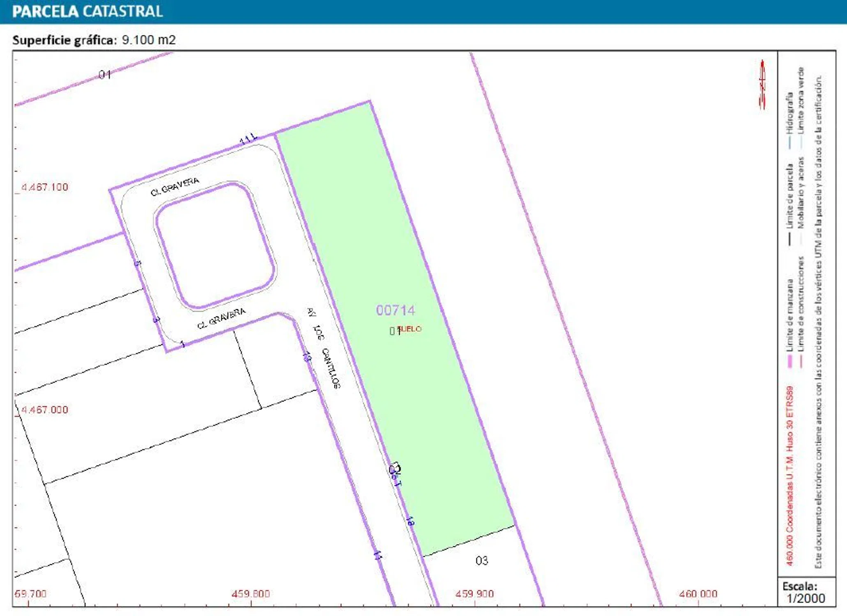Viewport: 847px width, 616px height.
Task: Click the lower CL GRAVERA street label
Action: point(221,318)
